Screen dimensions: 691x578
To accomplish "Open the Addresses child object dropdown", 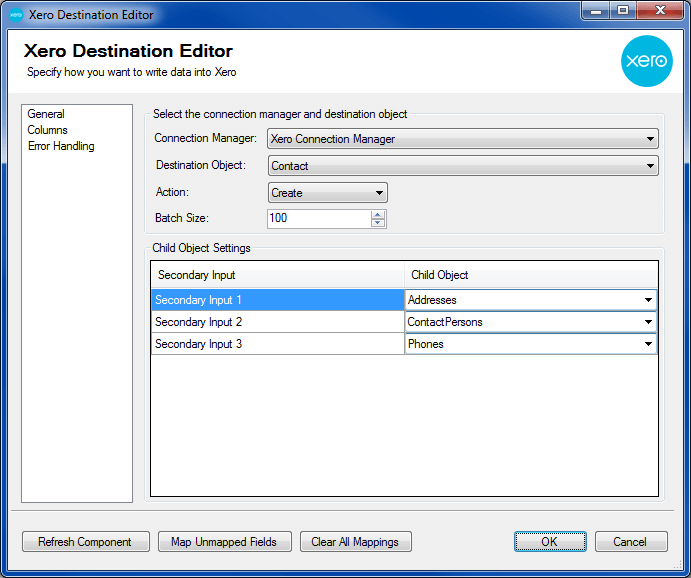I will point(531,300).
